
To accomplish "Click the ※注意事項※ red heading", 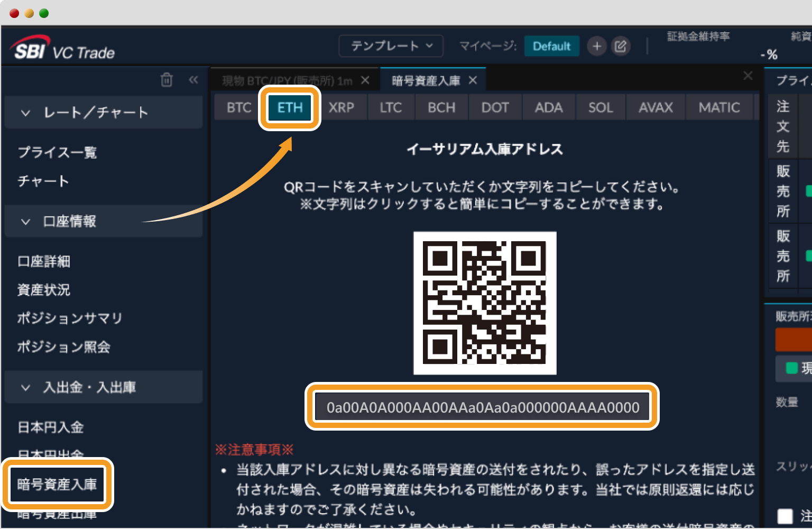I will pos(254,450).
